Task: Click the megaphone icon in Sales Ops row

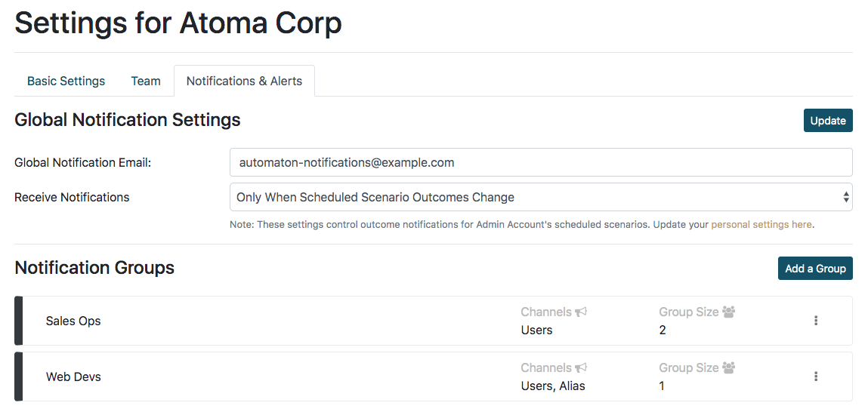Action: [x=581, y=312]
